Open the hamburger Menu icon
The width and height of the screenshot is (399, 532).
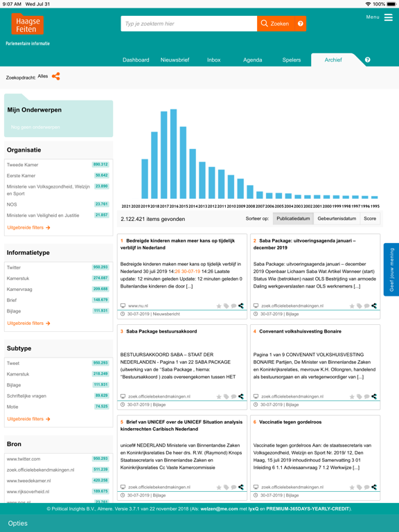tap(388, 17)
